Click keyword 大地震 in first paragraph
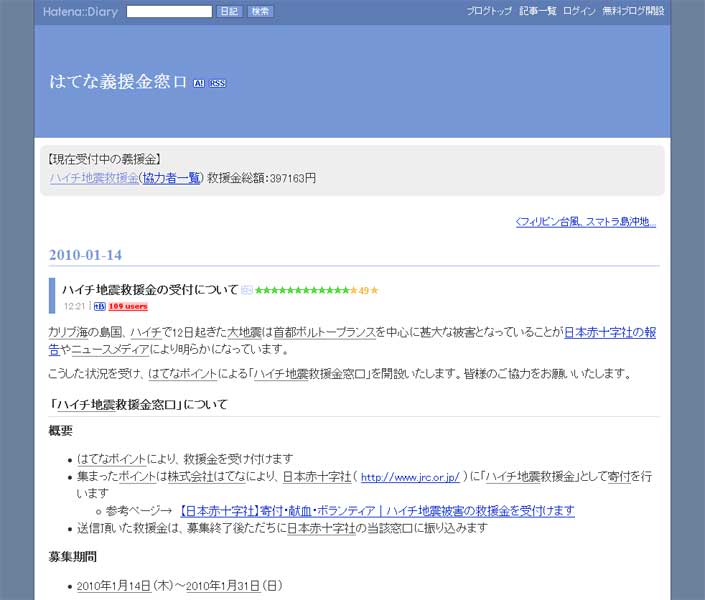 [245, 332]
